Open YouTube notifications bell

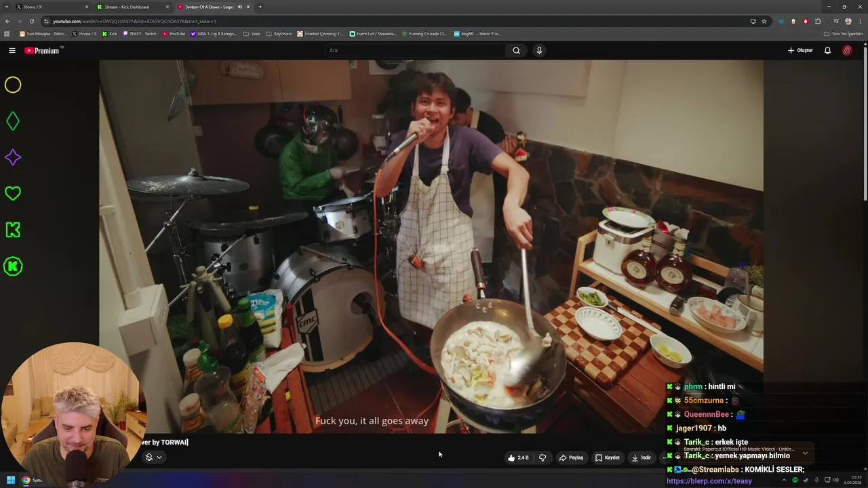(827, 50)
